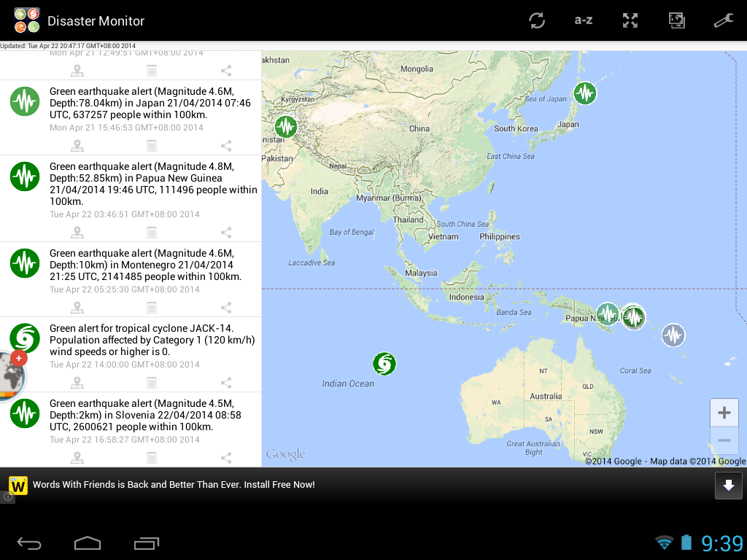Select the Japan earthquake marker on the map
This screenshot has width=747, height=560.
585,93
